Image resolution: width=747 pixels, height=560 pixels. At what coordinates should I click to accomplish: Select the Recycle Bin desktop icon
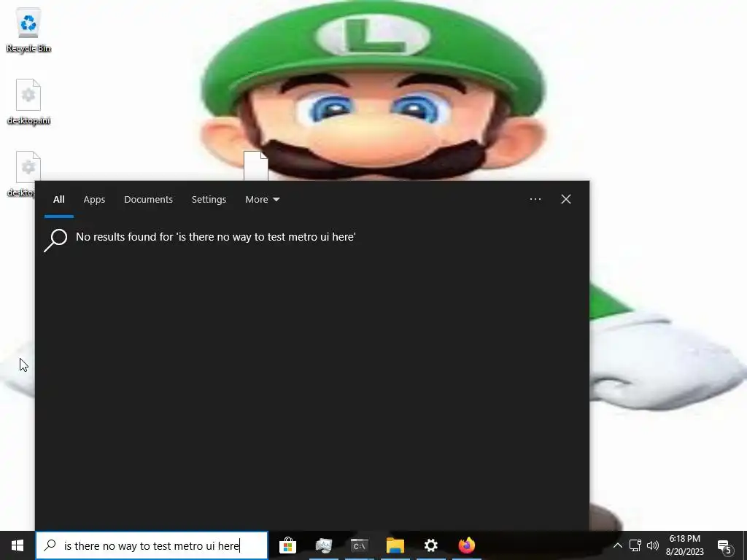click(x=28, y=31)
